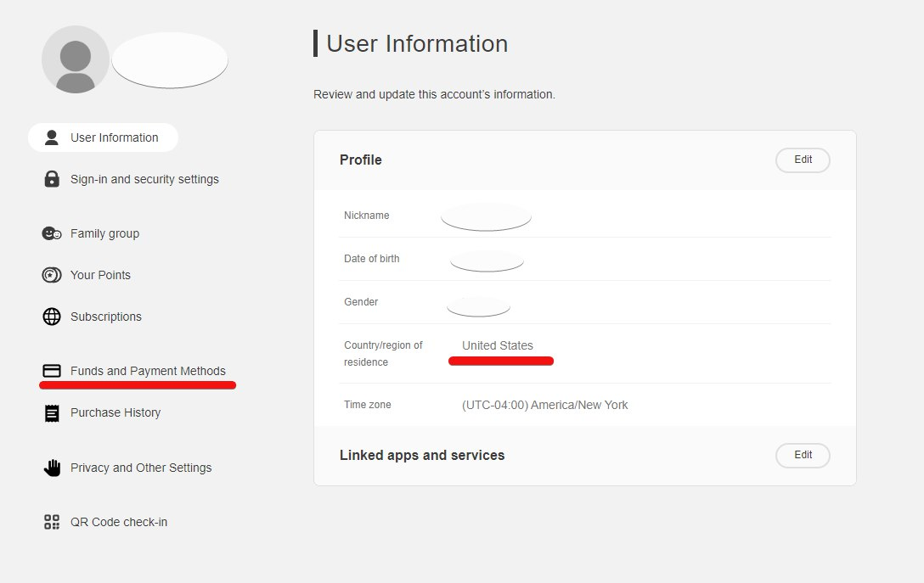Click the User Information person icon
The image size is (924, 583).
(52, 137)
